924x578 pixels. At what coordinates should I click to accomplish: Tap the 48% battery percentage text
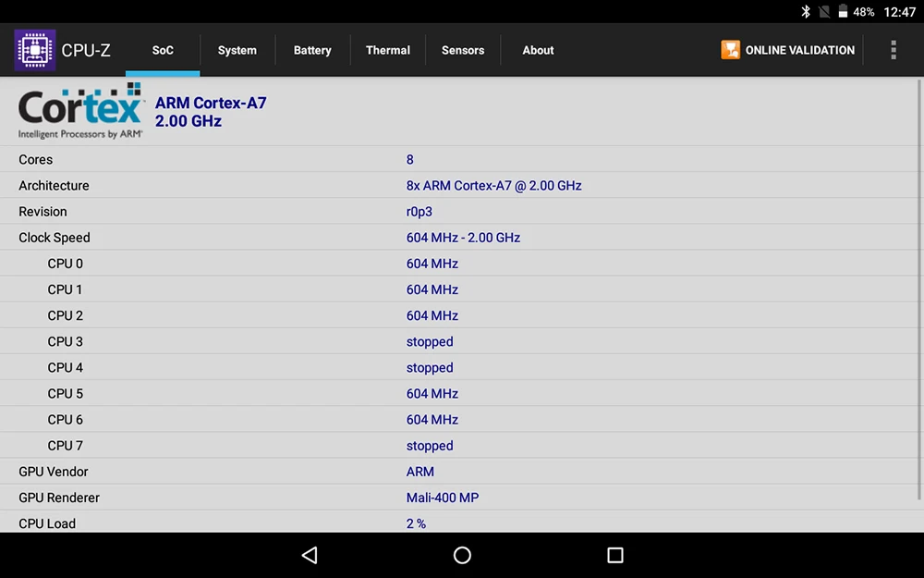point(863,12)
